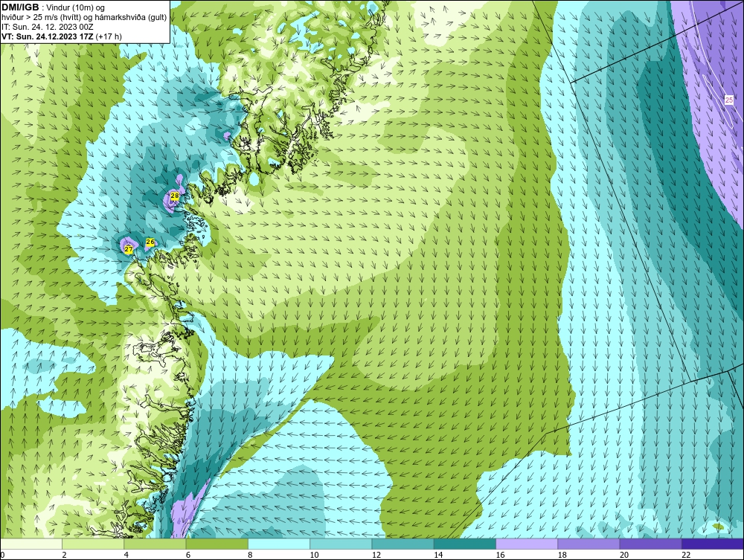Viewport: 744px width, 560px height.
Task: Select the 18–20 m/s medium purple legend swatch
Action: pyautogui.click(x=589, y=544)
